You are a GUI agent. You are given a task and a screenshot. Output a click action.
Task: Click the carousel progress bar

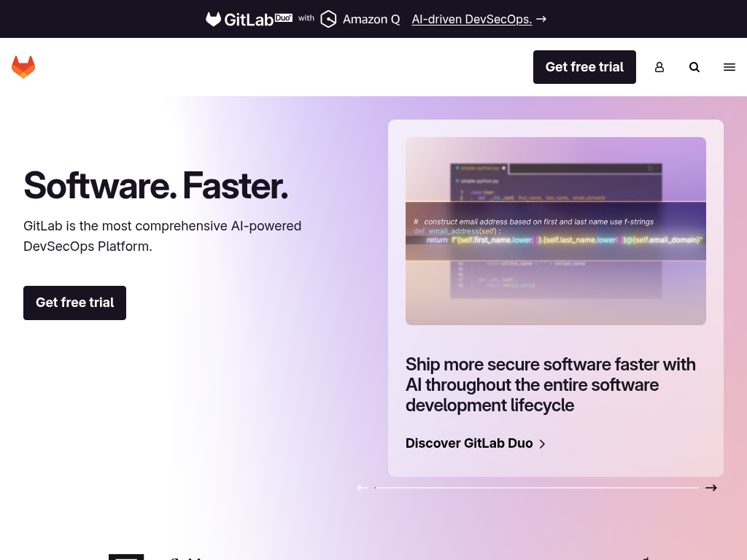537,488
